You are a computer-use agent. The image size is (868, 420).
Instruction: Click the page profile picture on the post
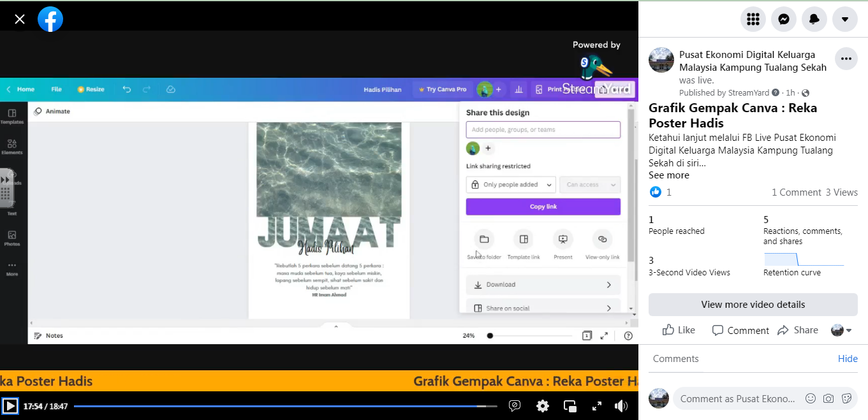pos(661,60)
